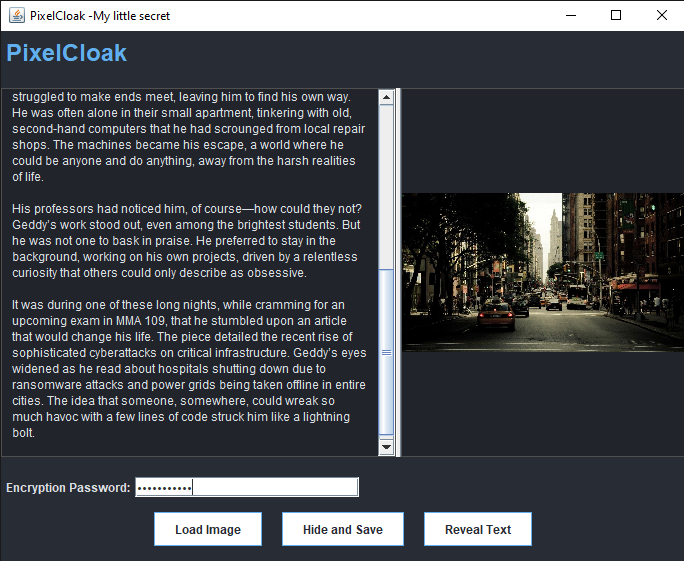Click the Java app icon in title bar
This screenshot has height=561, width=684.
point(16,16)
